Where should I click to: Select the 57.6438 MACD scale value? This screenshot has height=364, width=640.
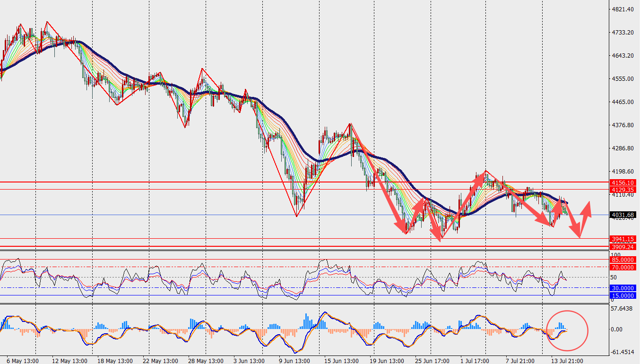pos(621,309)
